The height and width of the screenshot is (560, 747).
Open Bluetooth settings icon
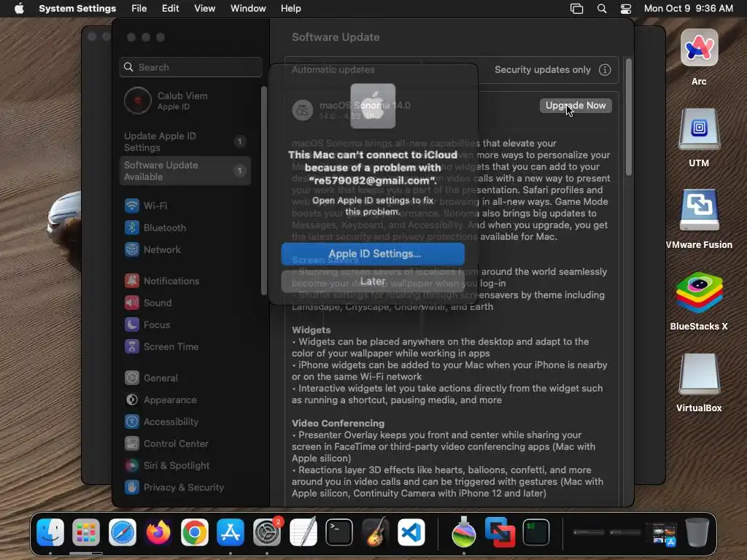pyautogui.click(x=132, y=227)
